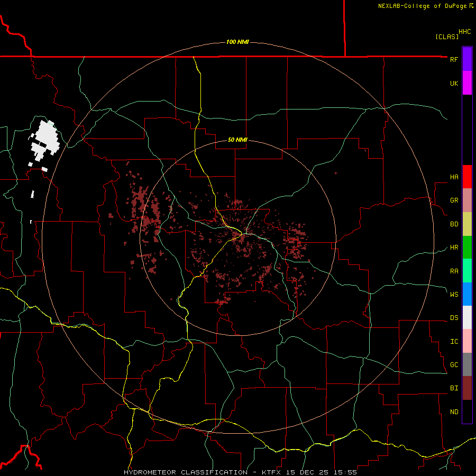Image resolution: width=476 pixels, height=476 pixels.
Task: Click the UK magenta legend swatch
Action: click(467, 83)
